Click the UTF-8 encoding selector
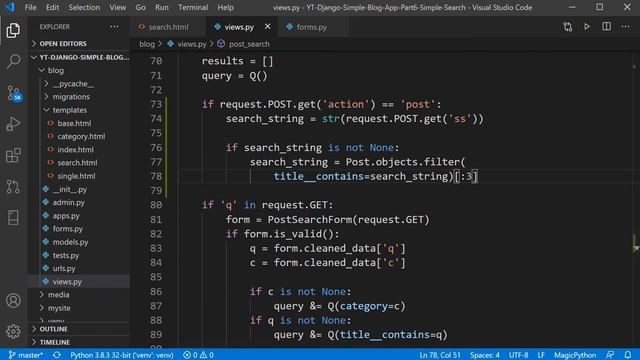This screenshot has height=360, width=640. coord(518,355)
